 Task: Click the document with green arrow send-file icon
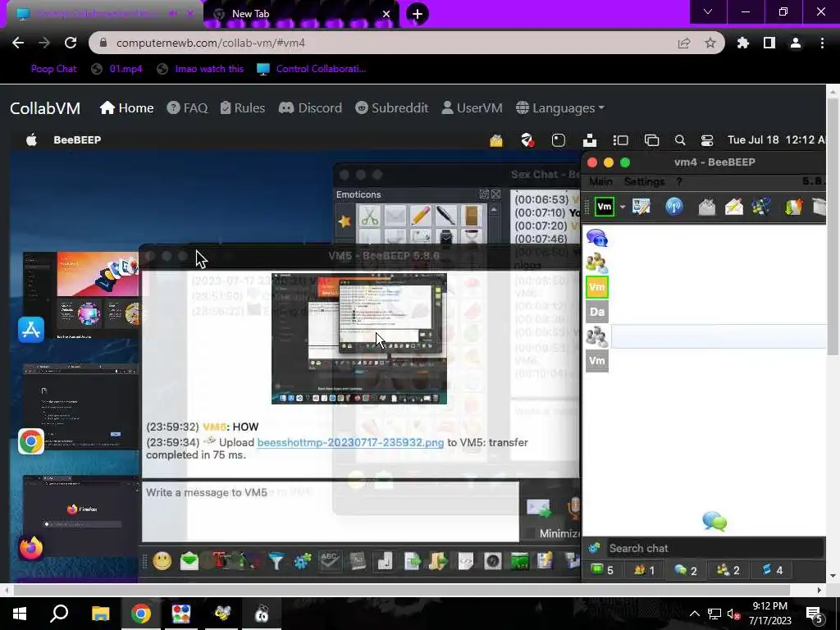tap(412, 561)
